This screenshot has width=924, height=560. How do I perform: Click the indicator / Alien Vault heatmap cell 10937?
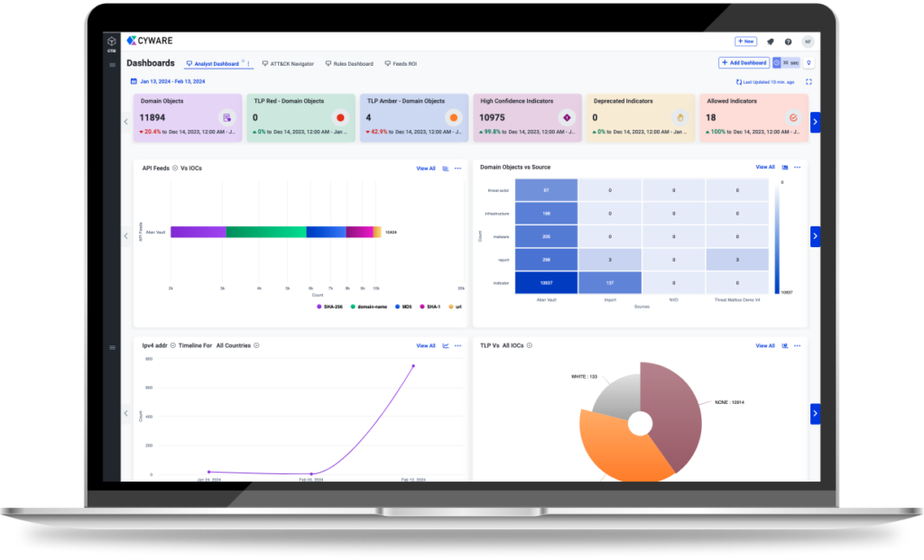pos(546,282)
